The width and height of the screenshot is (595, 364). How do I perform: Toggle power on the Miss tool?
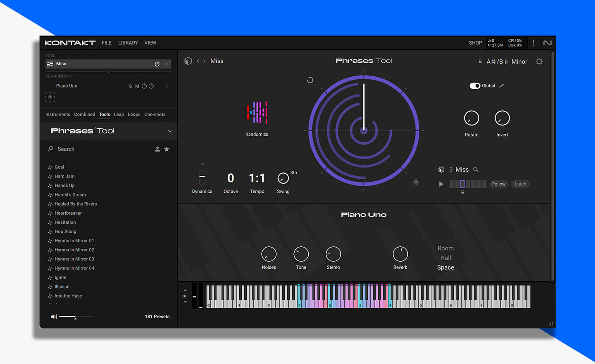point(157,64)
